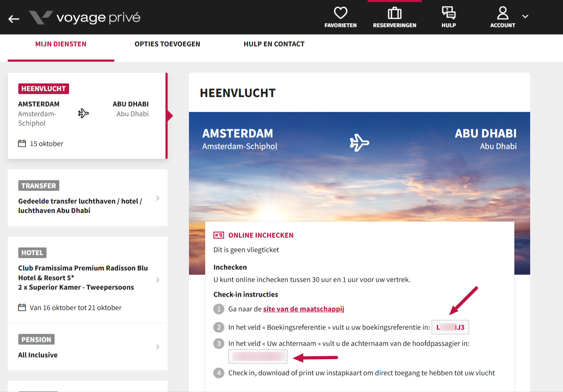
Task: Open the Hulp chat icon
Action: click(x=449, y=13)
